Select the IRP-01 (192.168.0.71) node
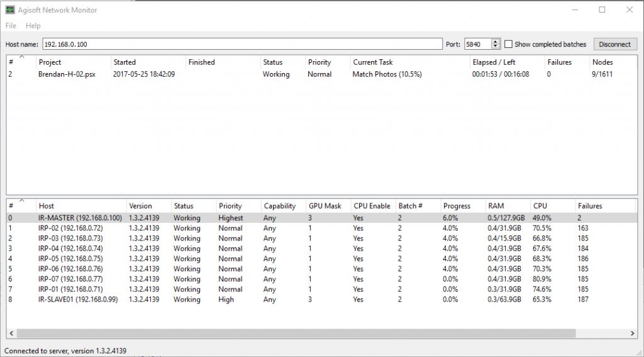This screenshot has height=357, width=644. [x=321, y=289]
